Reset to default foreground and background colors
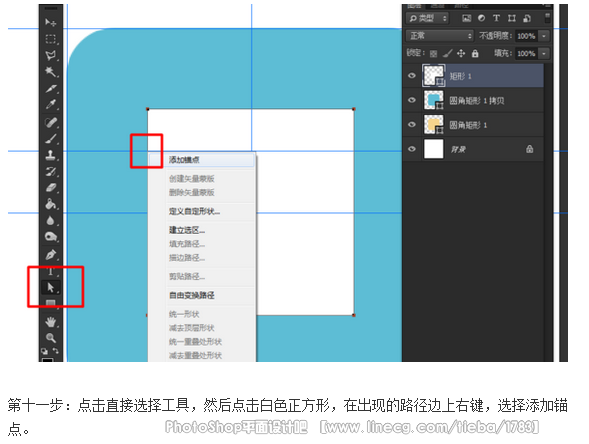Image resolution: width=589 pixels, height=444 pixels. [x=45, y=351]
